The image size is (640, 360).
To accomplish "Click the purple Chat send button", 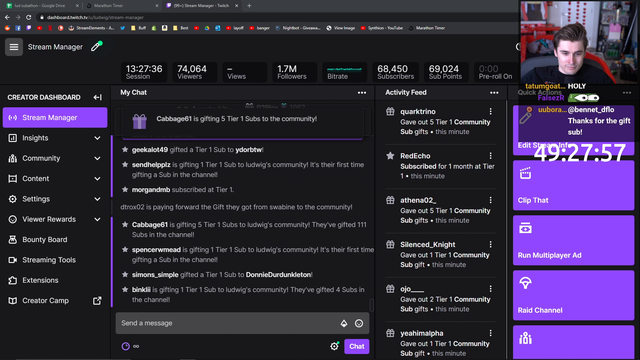I will (x=357, y=346).
